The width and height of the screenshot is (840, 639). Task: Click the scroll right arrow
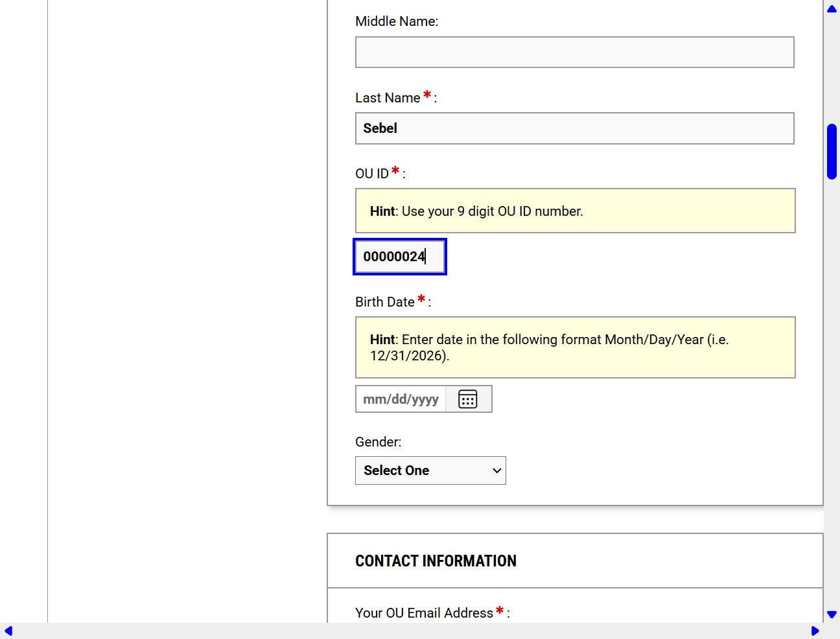tap(815, 631)
